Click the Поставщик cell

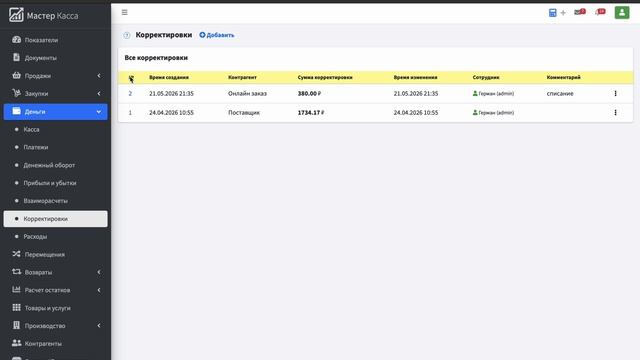pyautogui.click(x=244, y=113)
